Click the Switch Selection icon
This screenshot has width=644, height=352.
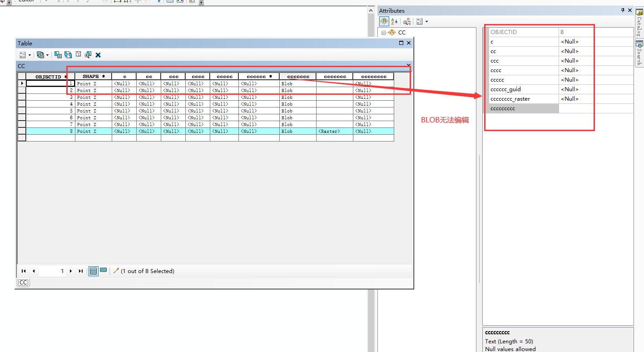pos(68,54)
